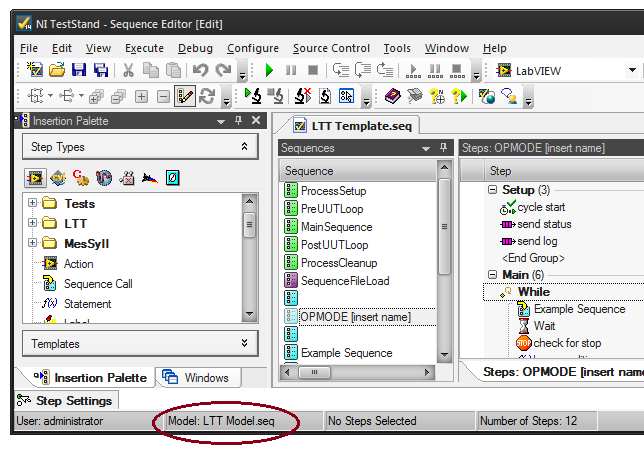Select the LabVIEW step type icon in palette

35,178
